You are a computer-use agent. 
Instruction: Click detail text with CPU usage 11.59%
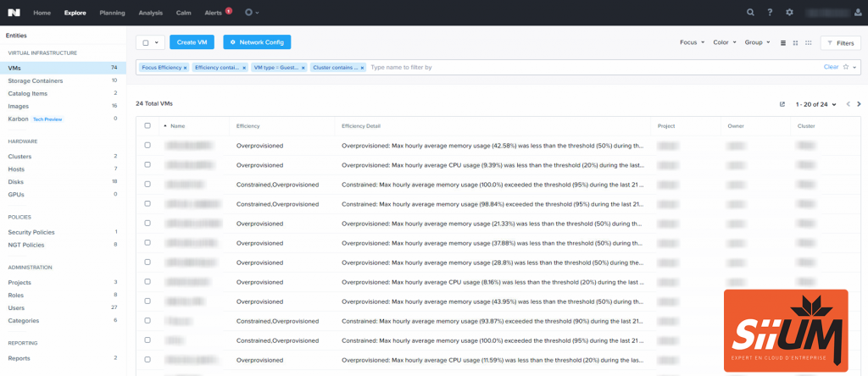click(x=492, y=359)
